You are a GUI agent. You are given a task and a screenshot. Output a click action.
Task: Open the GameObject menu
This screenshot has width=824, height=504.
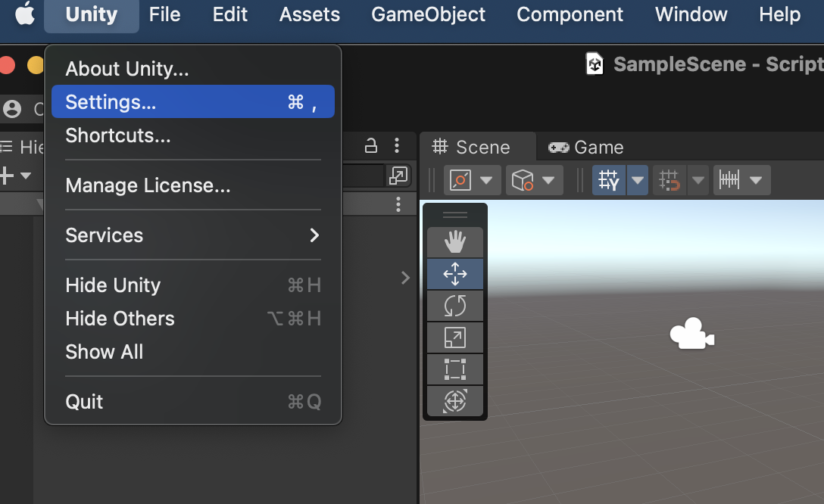tap(429, 14)
